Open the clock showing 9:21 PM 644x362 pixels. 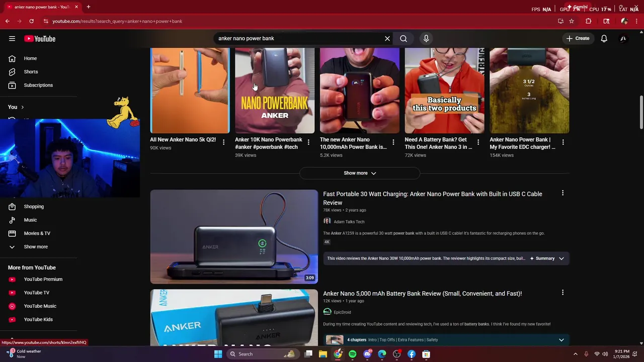pyautogui.click(x=622, y=354)
